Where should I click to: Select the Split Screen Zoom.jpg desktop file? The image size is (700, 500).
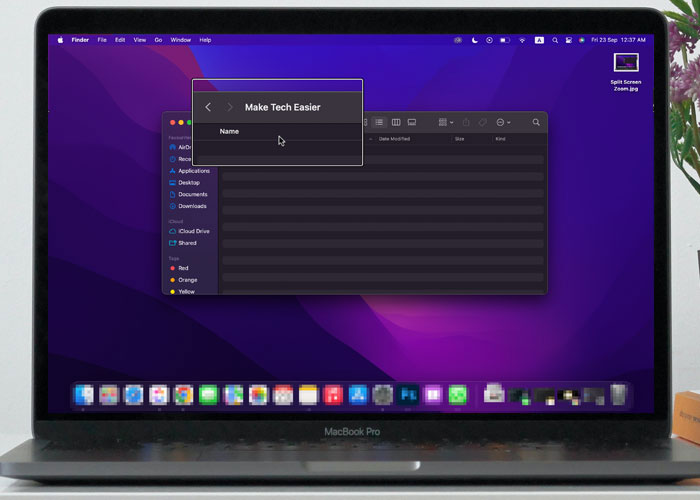click(x=626, y=71)
